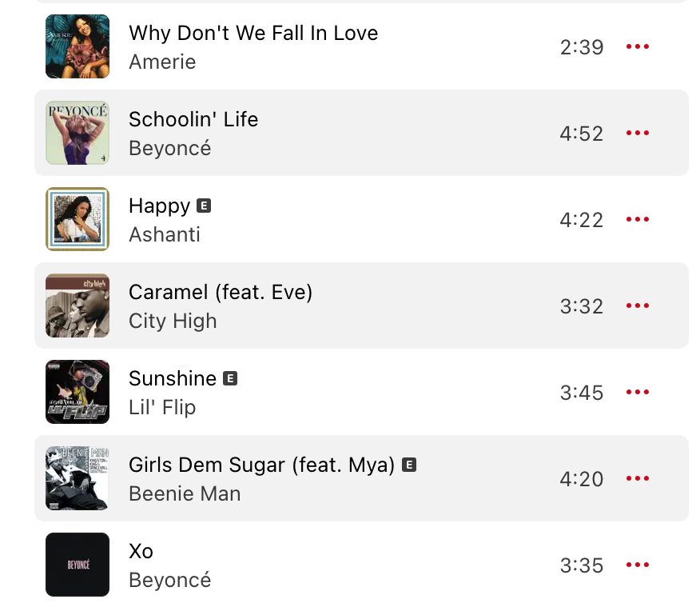This screenshot has height=603, width=700.
Task: Go to artist Lil' Flip
Action: 162,407
